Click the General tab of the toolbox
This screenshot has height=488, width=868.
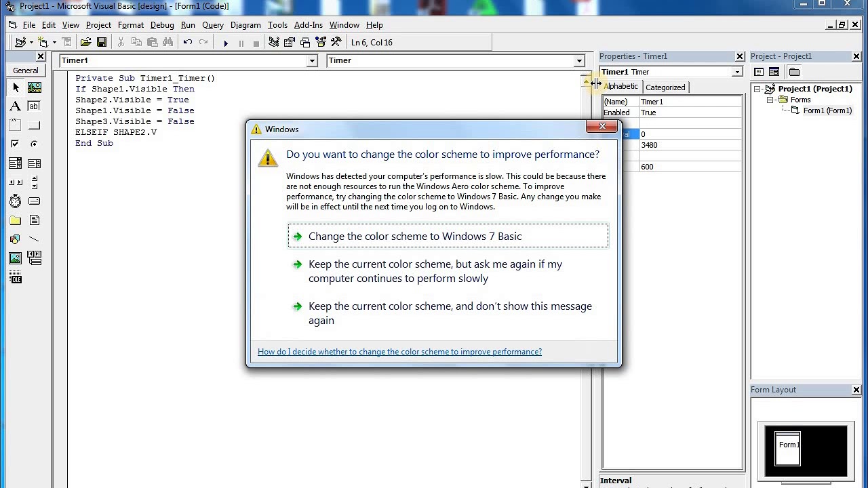[26, 70]
